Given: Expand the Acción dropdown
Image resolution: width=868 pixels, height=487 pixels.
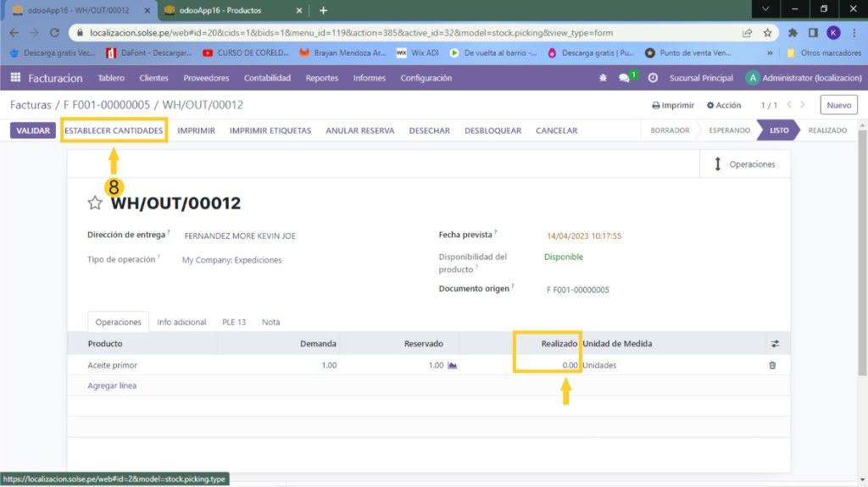Looking at the screenshot, I should click(x=724, y=106).
